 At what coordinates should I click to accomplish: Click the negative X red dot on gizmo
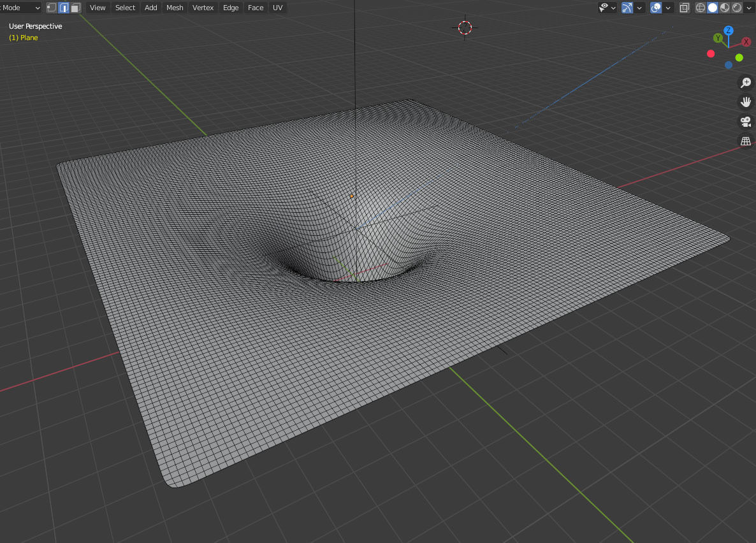coord(711,54)
